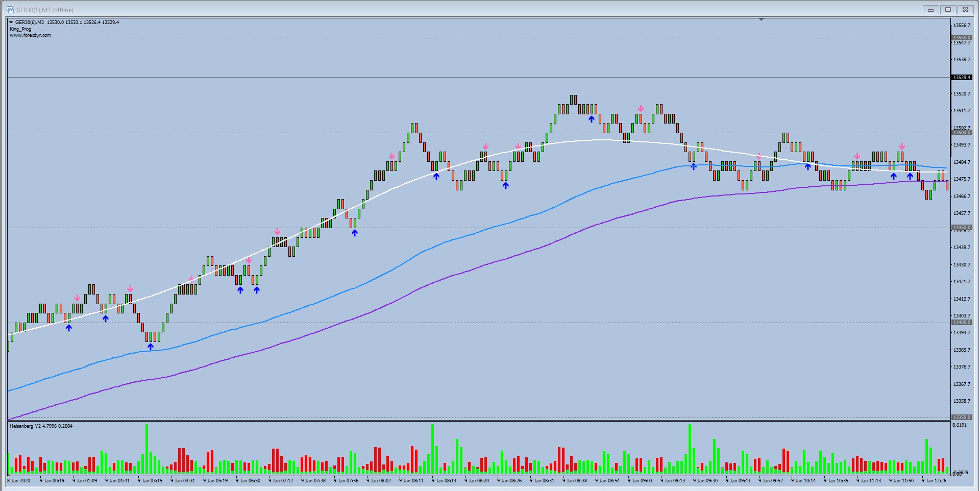This screenshot has height=491, width=980.
Task: Click the 9 Jan 12:26 time label
Action: point(934,481)
